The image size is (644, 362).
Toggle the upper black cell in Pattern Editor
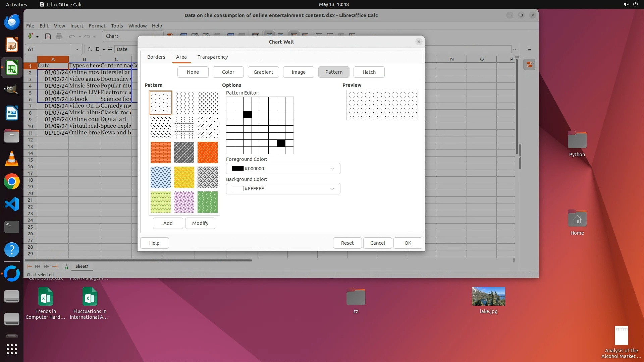point(247,115)
